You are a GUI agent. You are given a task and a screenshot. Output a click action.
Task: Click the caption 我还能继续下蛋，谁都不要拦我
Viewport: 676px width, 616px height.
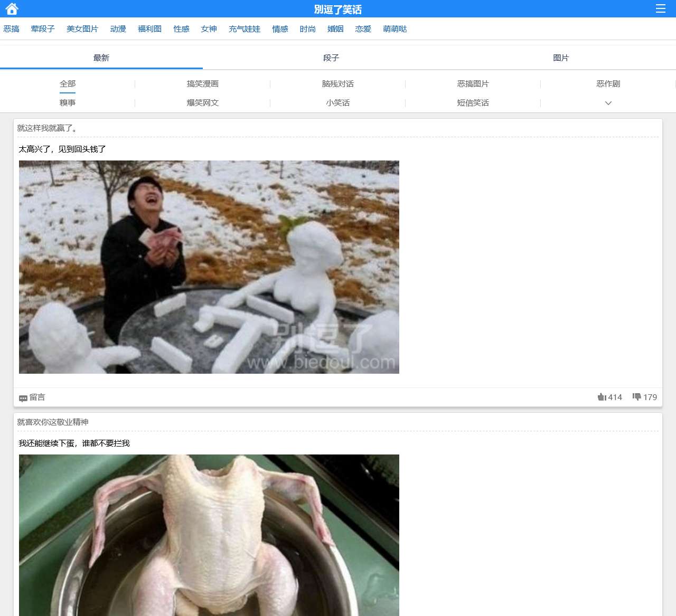tap(74, 443)
